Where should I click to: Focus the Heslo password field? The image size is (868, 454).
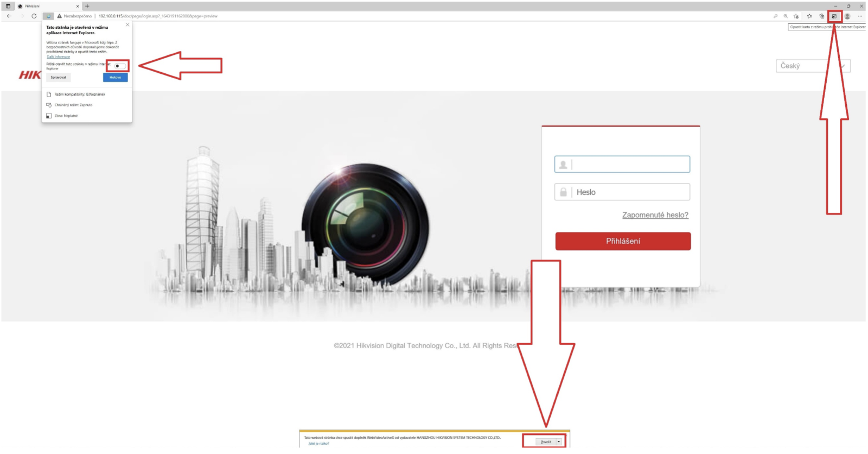point(622,192)
